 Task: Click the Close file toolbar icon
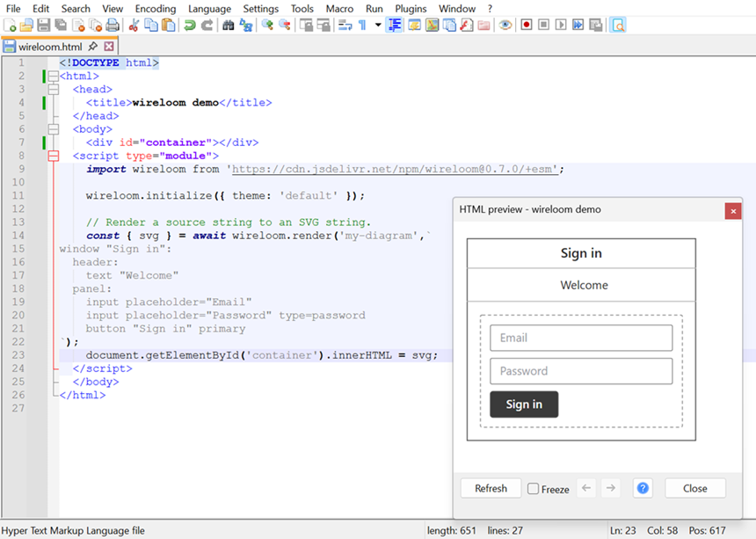coord(78,25)
